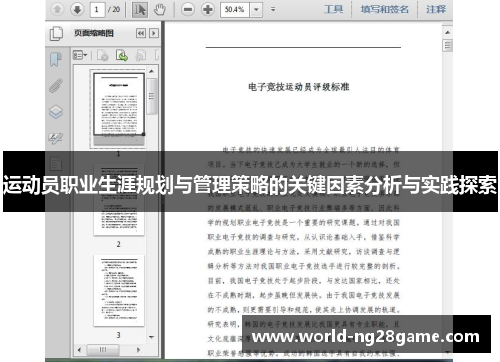Activate the Hand pan tool
The image size is (500, 362).
(160, 9)
